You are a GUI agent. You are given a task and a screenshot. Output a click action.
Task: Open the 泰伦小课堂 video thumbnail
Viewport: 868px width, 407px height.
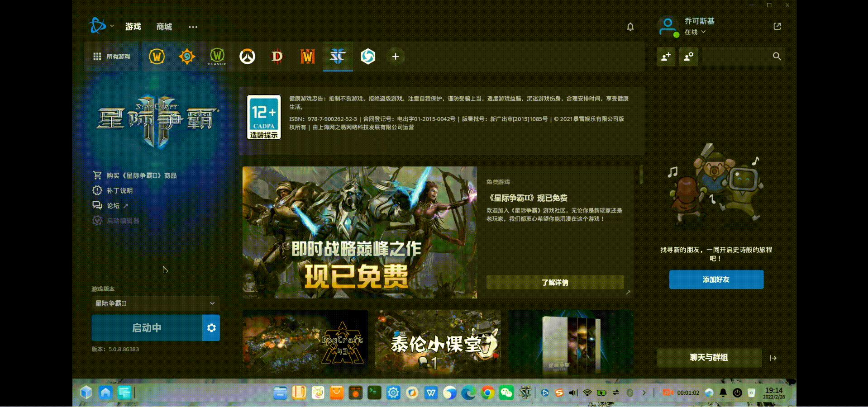click(x=438, y=342)
